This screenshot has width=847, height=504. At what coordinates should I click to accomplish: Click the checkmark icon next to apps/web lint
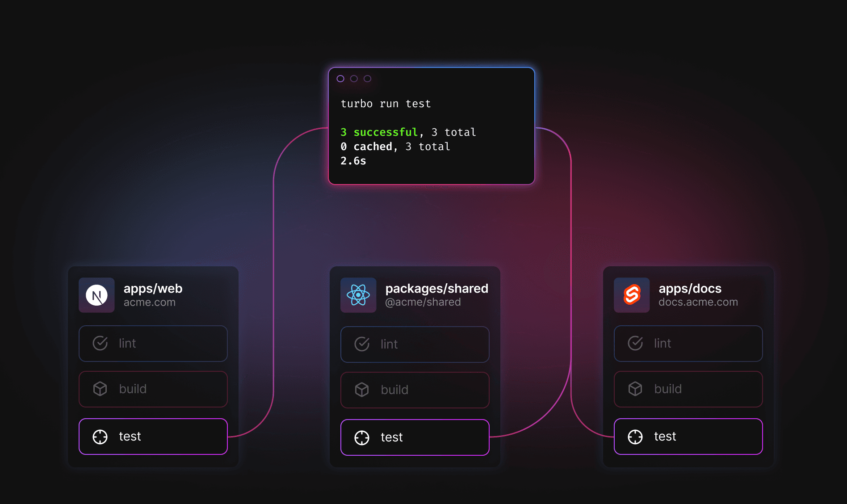coord(100,343)
